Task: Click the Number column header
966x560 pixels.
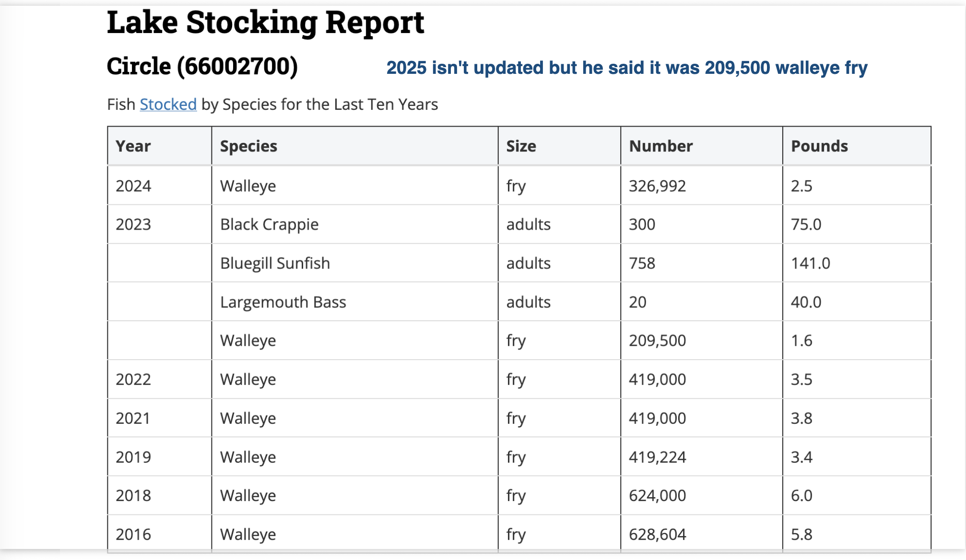Action: tap(660, 146)
